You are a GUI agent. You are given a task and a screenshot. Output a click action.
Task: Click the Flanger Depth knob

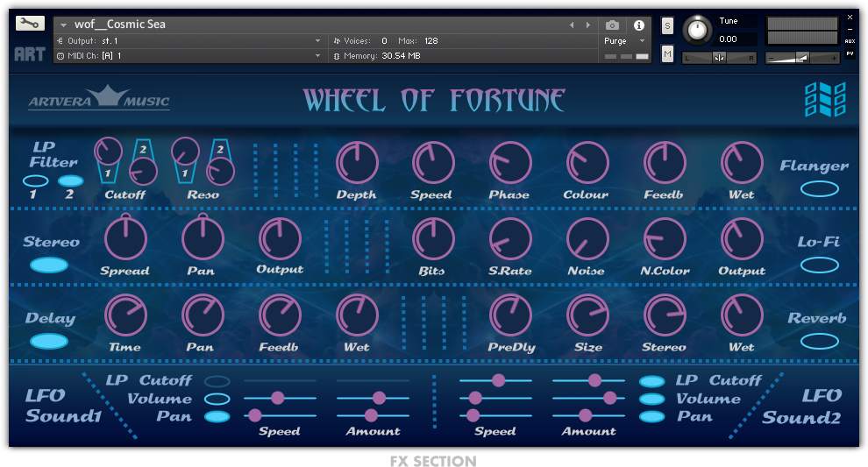357,162
